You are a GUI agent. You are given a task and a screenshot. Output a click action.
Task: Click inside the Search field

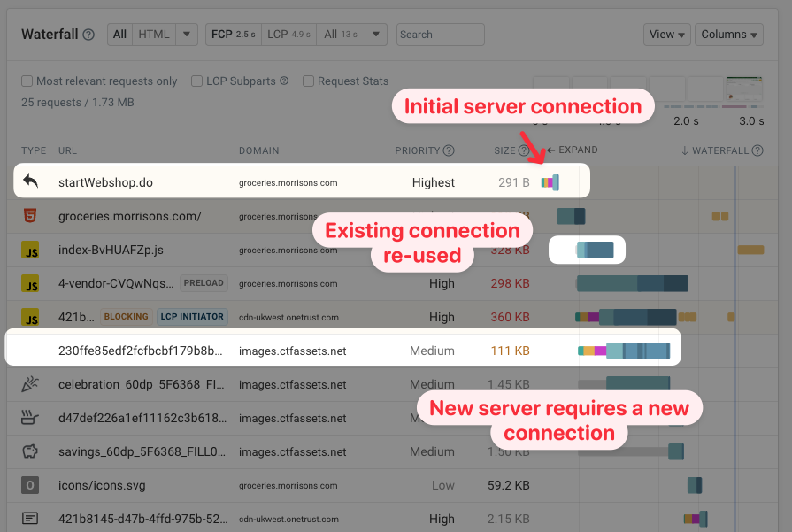pyautogui.click(x=440, y=34)
